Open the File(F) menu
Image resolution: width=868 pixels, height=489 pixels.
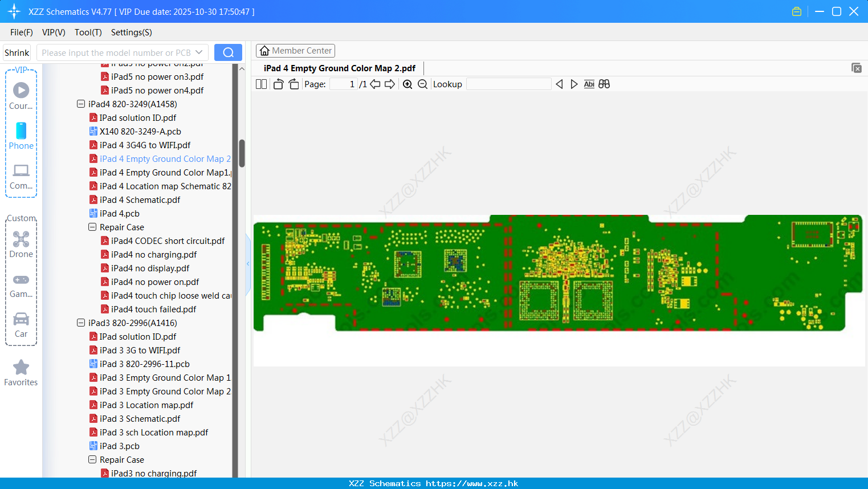22,32
